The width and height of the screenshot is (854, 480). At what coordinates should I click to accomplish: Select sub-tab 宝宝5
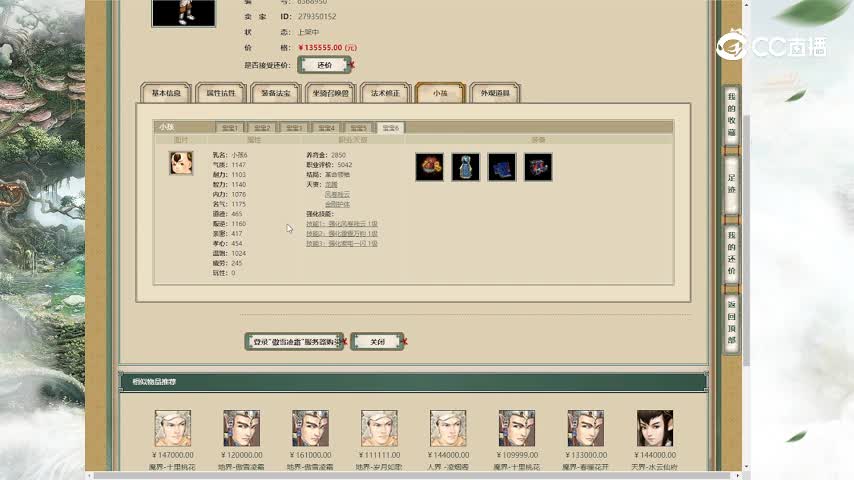(358, 127)
